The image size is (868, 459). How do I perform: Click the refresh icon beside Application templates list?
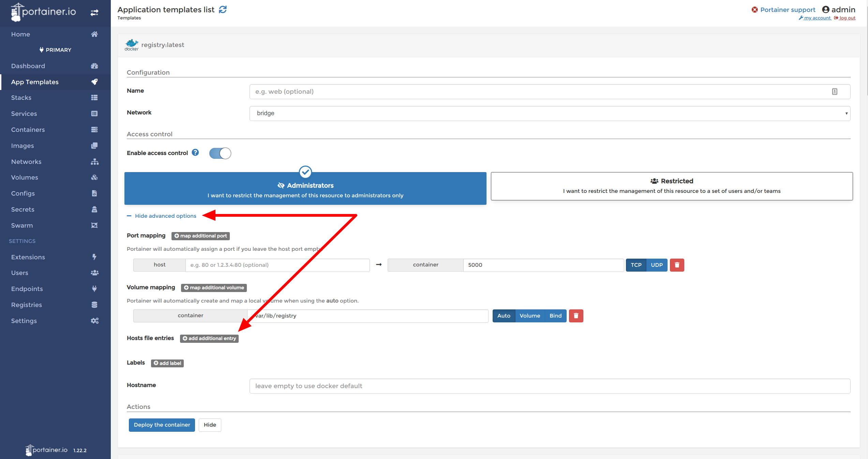[x=223, y=10]
